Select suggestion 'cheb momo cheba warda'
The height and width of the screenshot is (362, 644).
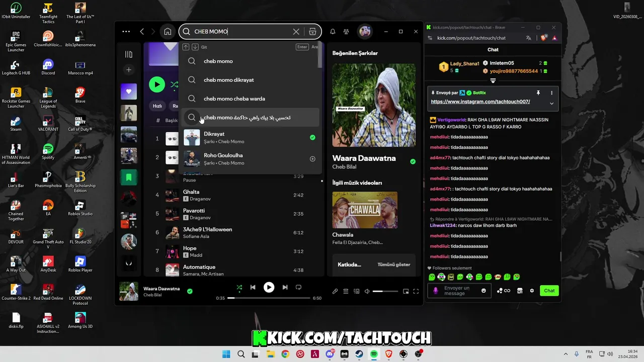[250, 99]
